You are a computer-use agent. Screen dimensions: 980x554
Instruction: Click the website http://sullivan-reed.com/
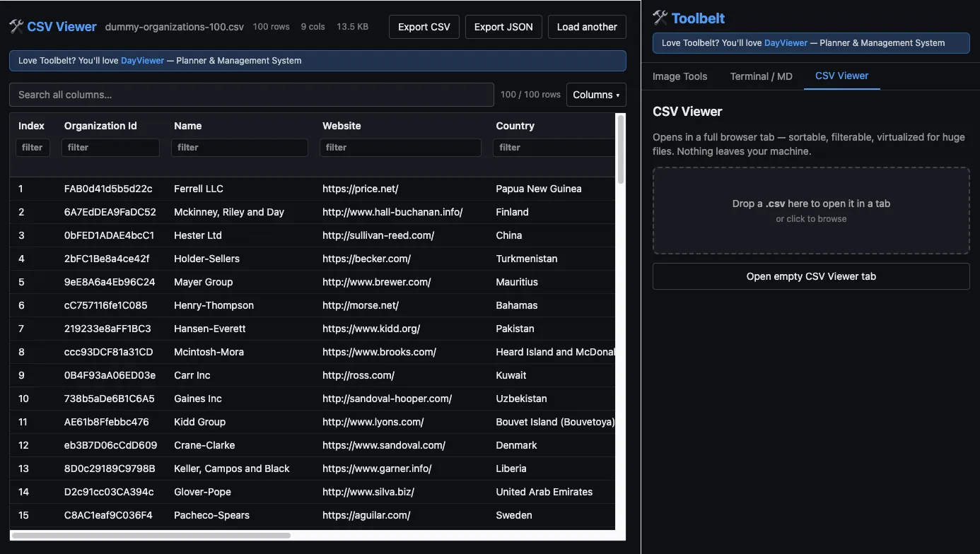pos(378,235)
